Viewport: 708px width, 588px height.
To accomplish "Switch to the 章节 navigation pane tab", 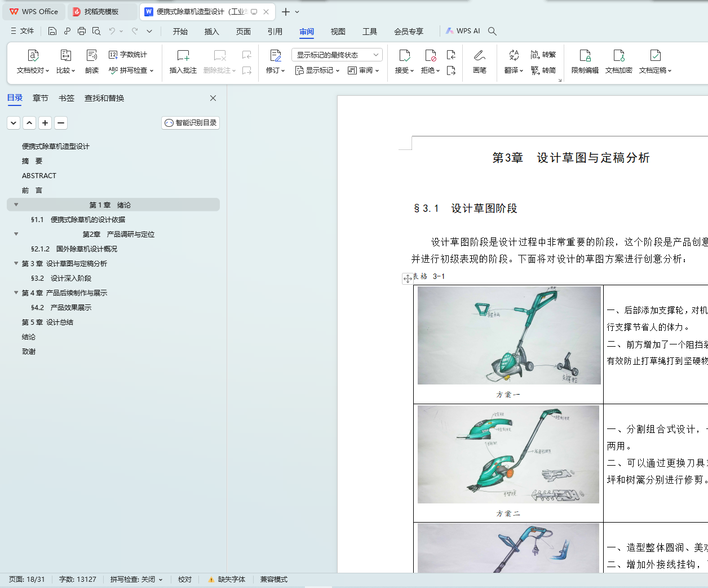I will tap(41, 98).
